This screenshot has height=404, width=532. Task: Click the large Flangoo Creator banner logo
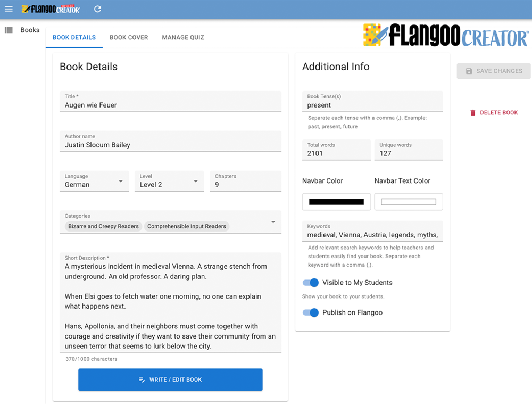(445, 35)
